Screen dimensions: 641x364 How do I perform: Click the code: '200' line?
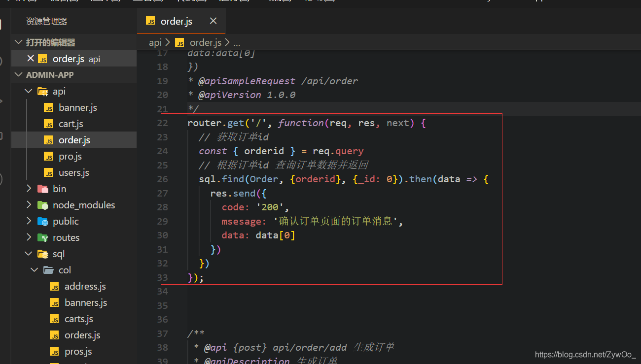255,207
